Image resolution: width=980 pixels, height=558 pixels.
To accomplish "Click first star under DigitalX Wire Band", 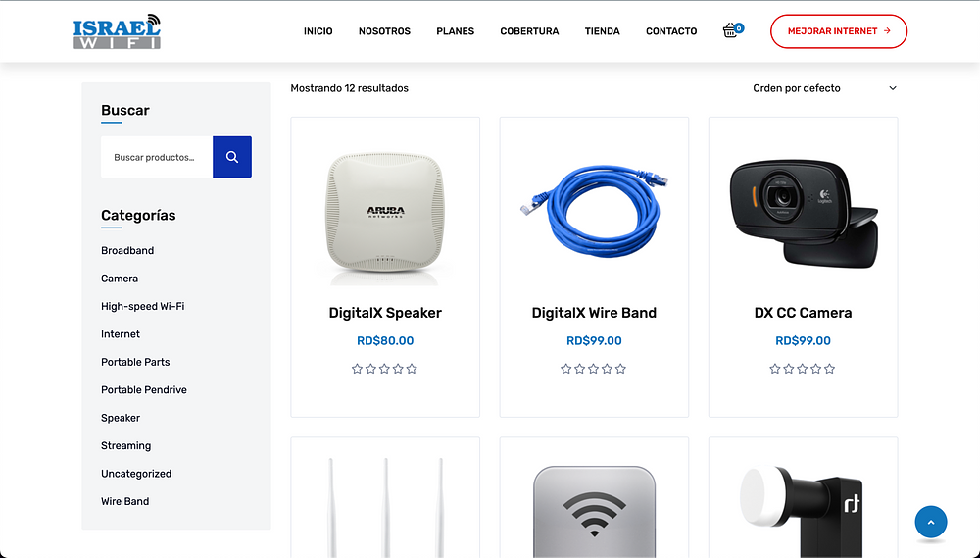I will [565, 369].
